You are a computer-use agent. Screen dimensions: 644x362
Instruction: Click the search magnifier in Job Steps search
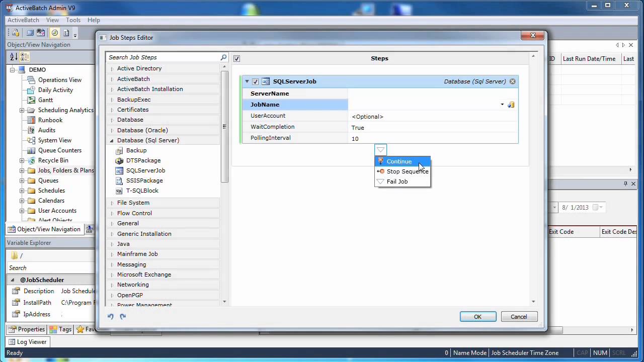(x=224, y=57)
